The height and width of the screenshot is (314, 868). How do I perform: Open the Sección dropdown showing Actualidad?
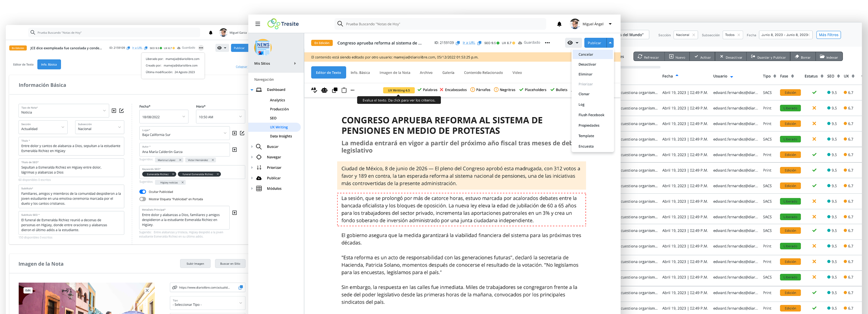click(43, 127)
